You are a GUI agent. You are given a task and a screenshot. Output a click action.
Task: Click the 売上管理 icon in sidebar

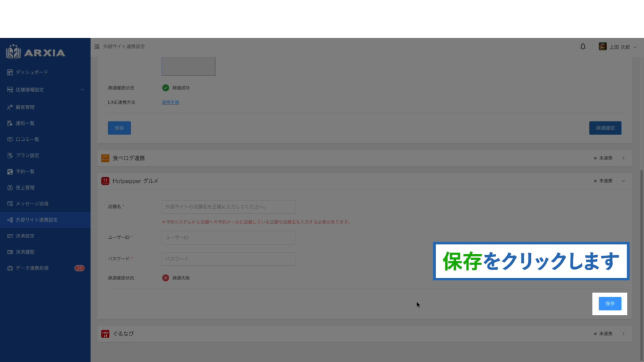tap(10, 187)
